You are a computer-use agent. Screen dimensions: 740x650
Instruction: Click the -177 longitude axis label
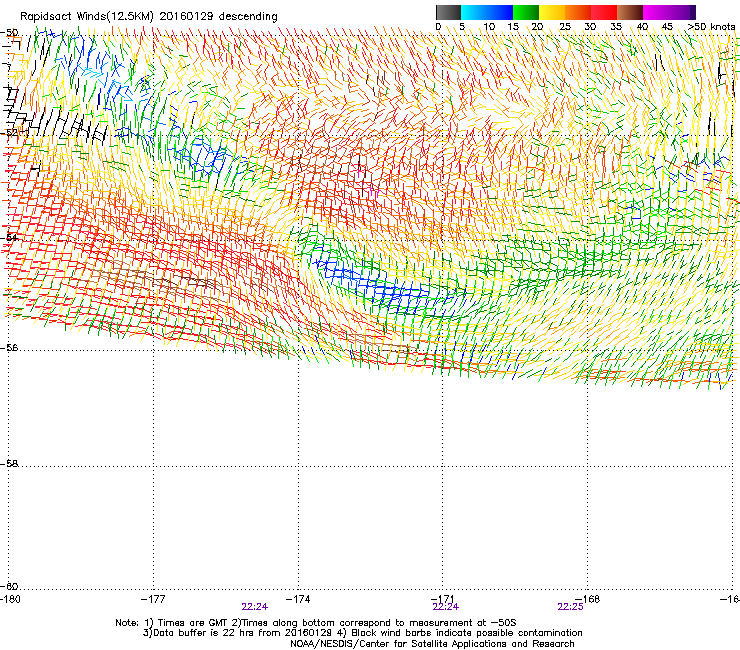coord(153,599)
